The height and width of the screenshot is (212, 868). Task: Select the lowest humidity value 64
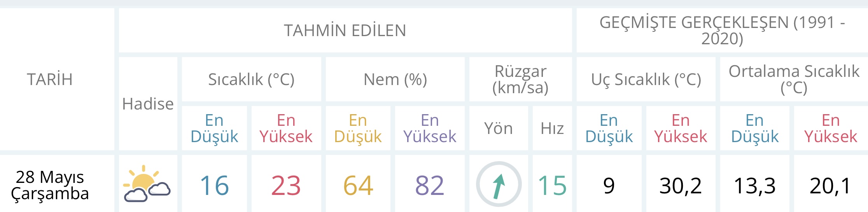pyautogui.click(x=358, y=185)
